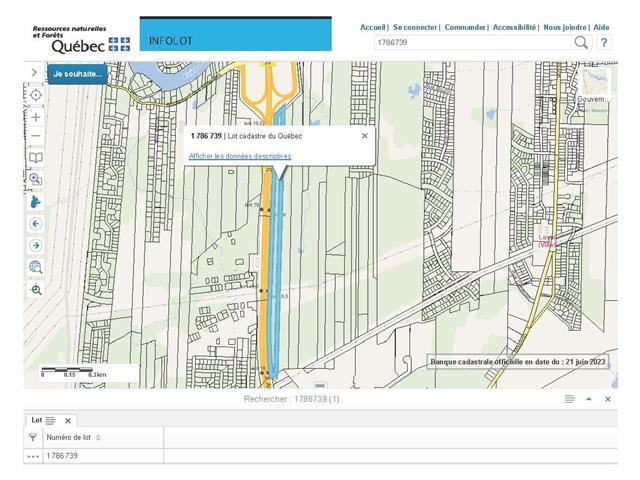Click the geolocation target icon
640x480 pixels.
click(x=36, y=94)
